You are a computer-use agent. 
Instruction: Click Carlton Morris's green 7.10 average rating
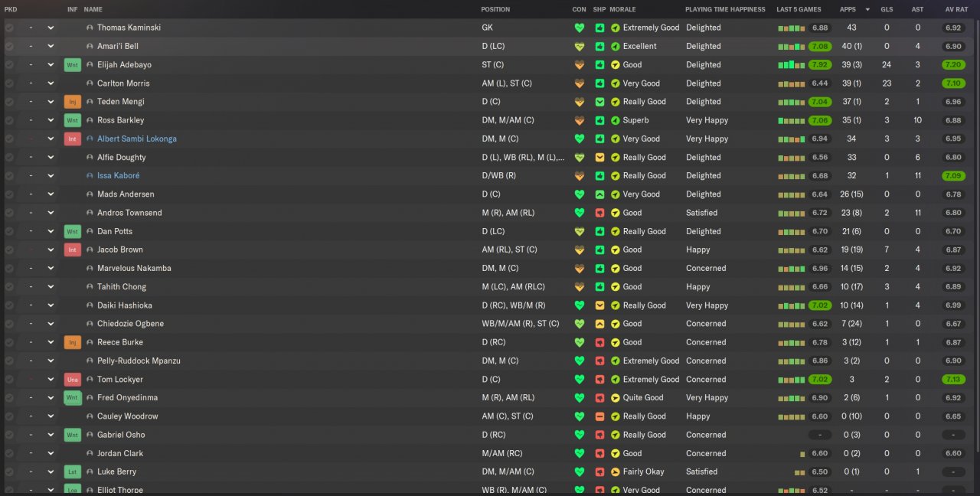(953, 83)
